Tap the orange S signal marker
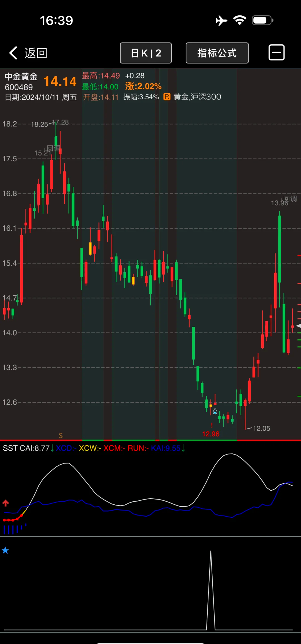This screenshot has width=301, height=644. (x=61, y=436)
